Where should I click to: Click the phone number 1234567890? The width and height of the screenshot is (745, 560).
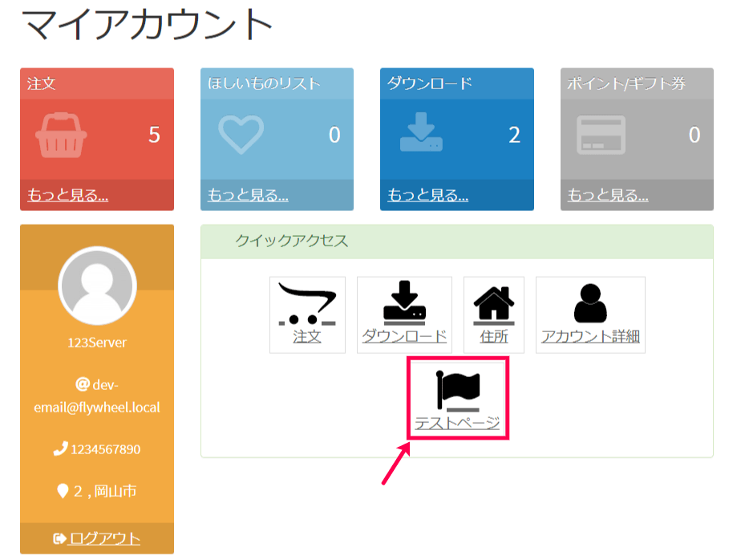point(106,449)
